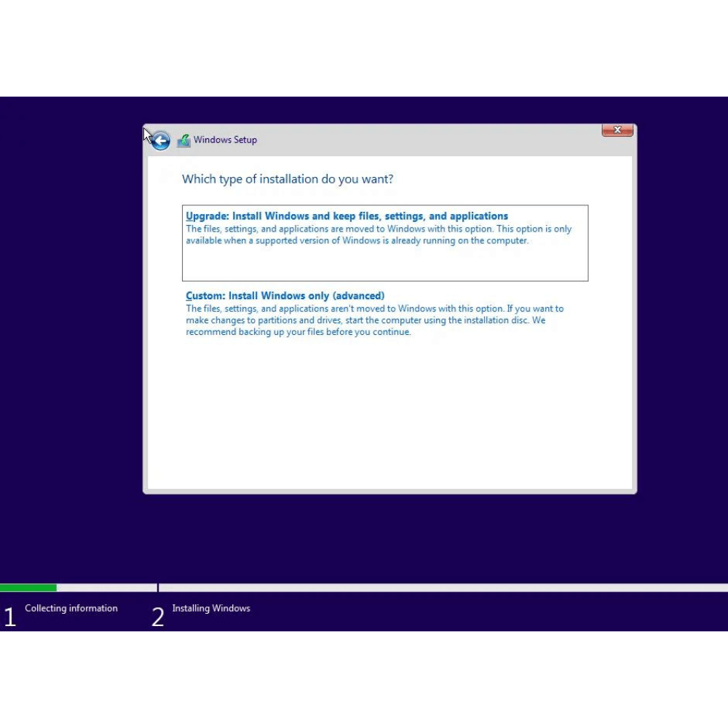Click the unfilled portion of the progress bar
This screenshot has height=728, width=728.
click(437, 587)
